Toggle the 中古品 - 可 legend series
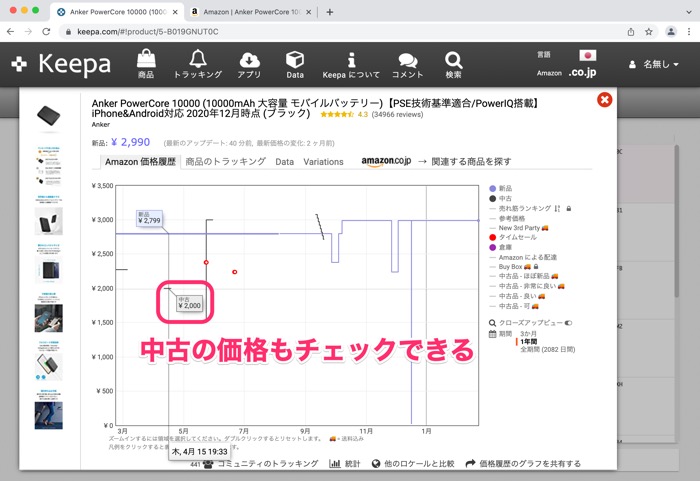700x481 pixels. 514,306
